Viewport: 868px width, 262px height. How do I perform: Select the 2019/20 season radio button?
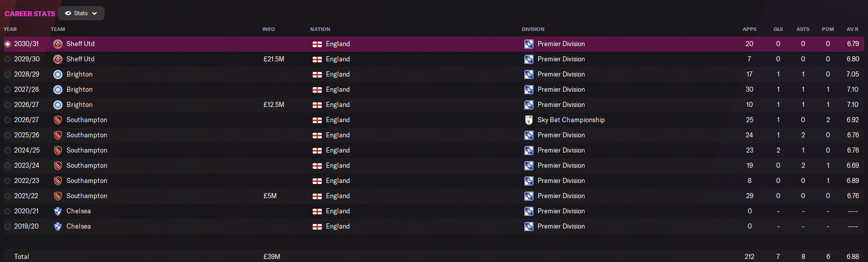tap(8, 227)
